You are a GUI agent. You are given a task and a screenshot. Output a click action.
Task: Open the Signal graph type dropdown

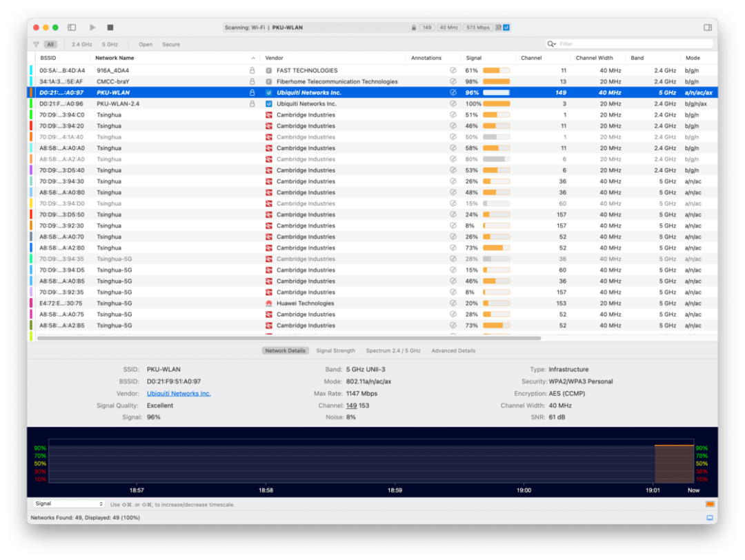68,504
